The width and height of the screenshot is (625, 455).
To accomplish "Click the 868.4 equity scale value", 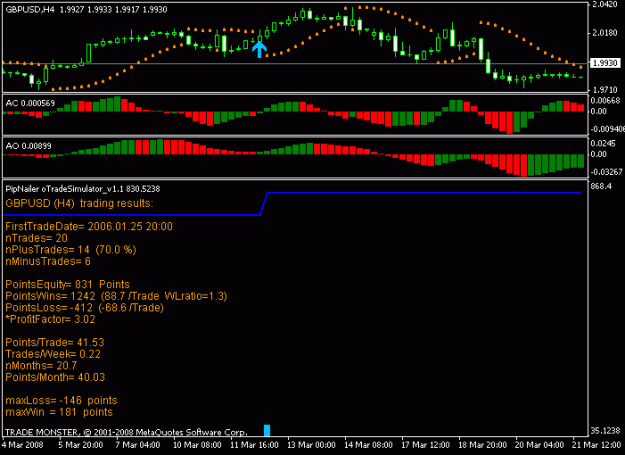I will (x=601, y=186).
